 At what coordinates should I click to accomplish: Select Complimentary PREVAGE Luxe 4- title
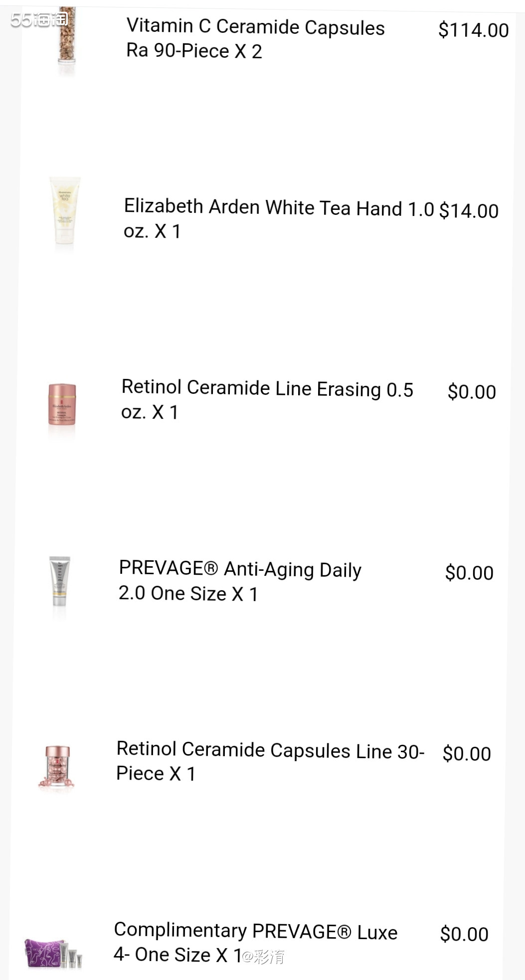click(256, 942)
